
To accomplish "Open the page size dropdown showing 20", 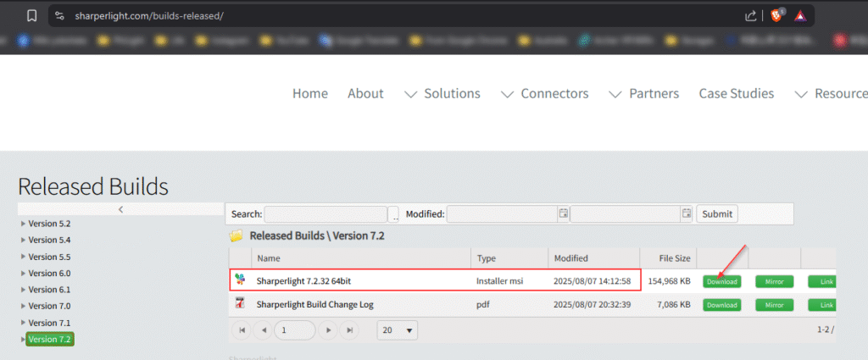I will point(397,330).
